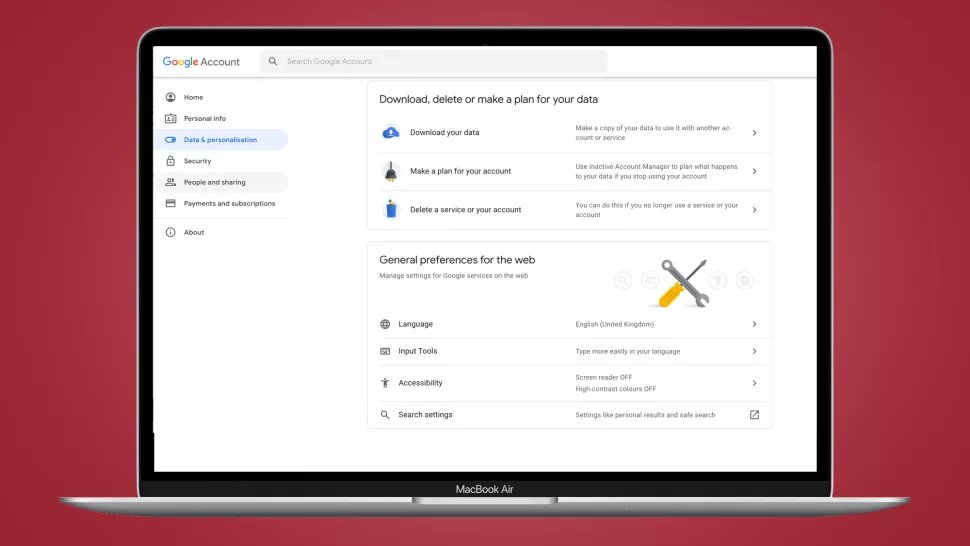Click 'Download, delete or make a plan' heading
Image resolution: width=970 pixels, height=546 pixels.
coord(488,99)
